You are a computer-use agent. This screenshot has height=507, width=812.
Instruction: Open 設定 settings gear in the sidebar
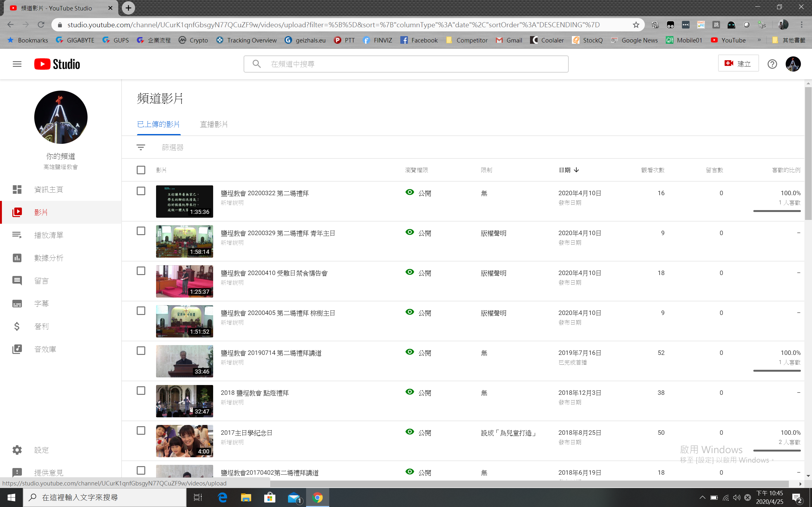pyautogui.click(x=17, y=450)
